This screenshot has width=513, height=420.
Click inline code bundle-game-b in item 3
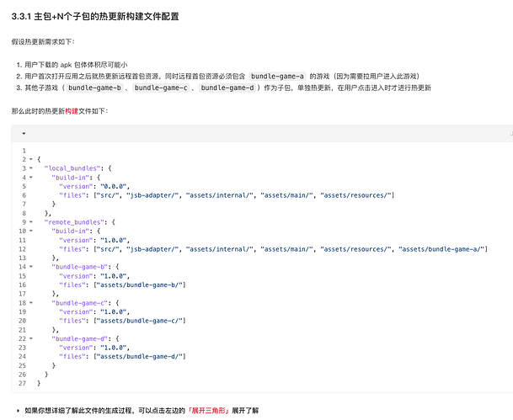[94, 88]
